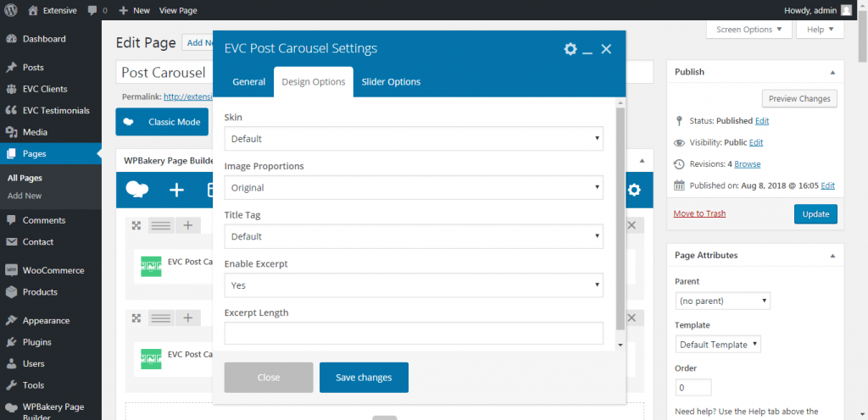868x420 pixels.
Task: Open the modal settings gear icon
Action: coord(570,49)
